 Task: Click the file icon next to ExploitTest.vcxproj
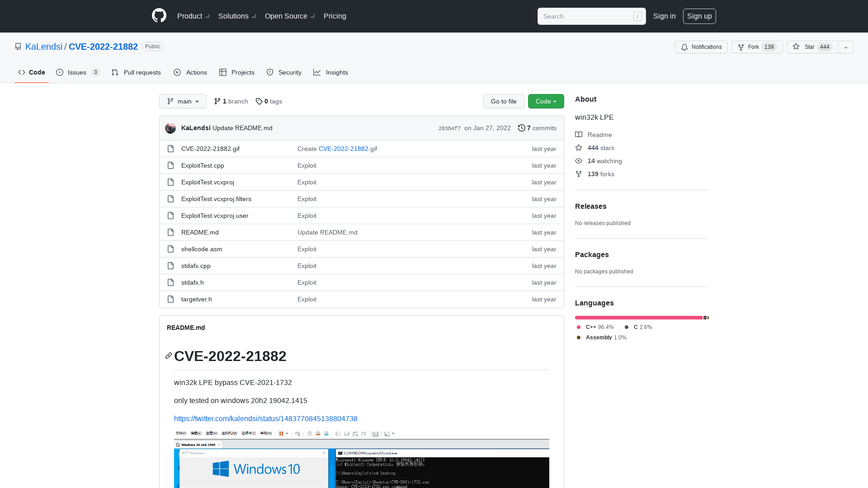click(170, 182)
